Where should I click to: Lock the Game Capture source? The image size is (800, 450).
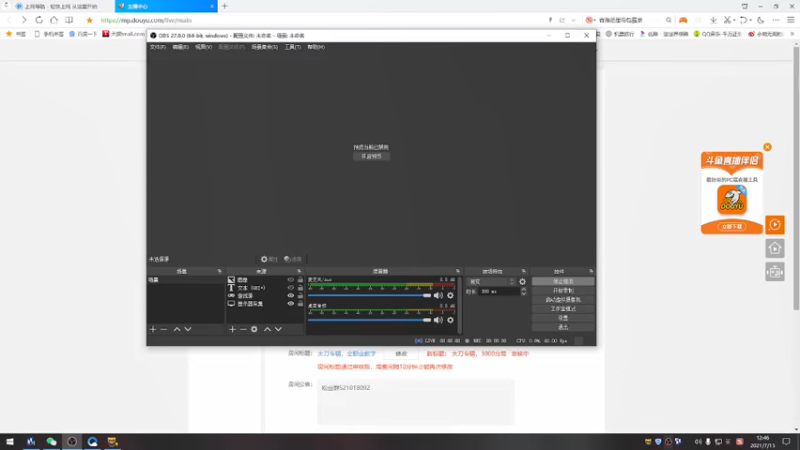pos(300,296)
